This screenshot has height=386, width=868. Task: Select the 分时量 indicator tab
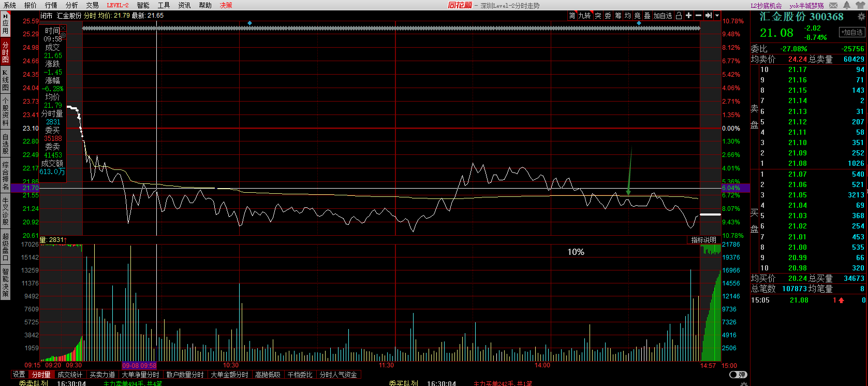(41, 375)
